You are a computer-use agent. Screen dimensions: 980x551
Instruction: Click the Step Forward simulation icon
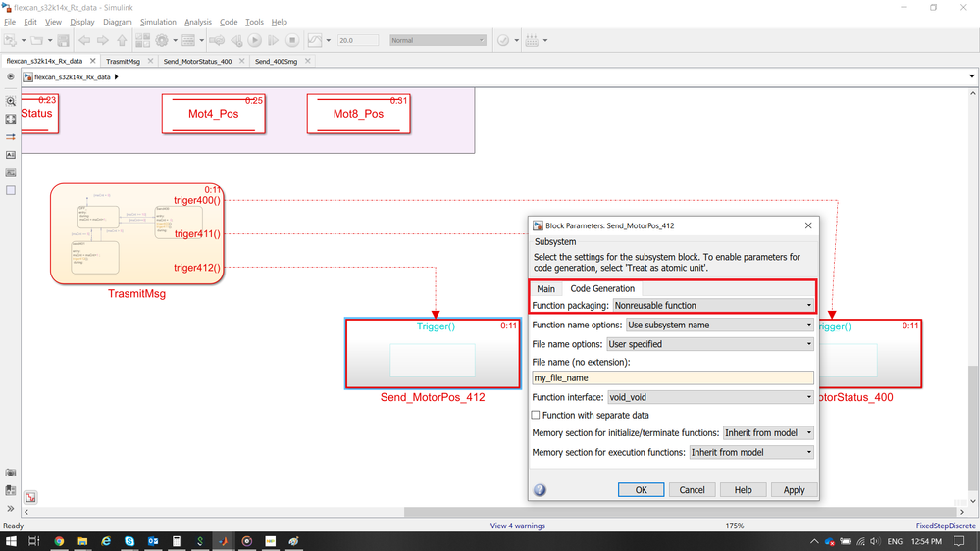pyautogui.click(x=273, y=40)
